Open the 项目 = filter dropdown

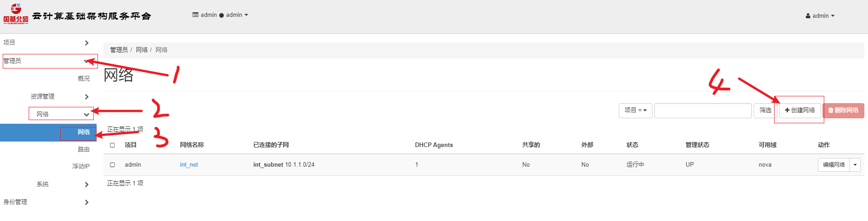tap(635, 110)
